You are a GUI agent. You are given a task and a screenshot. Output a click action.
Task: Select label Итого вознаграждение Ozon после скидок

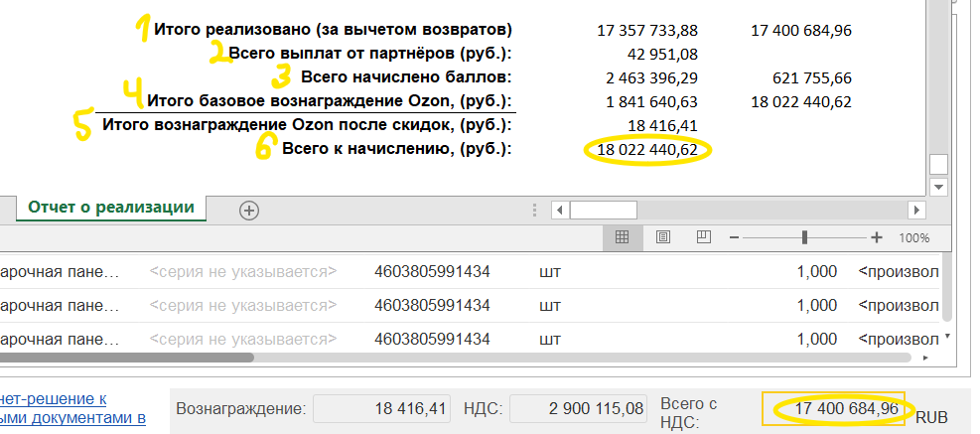coord(308,125)
